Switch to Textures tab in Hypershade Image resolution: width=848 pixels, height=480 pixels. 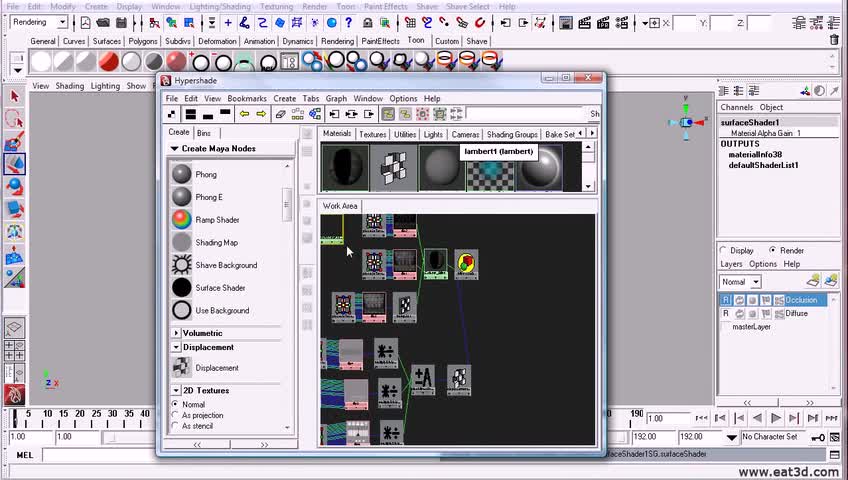tap(373, 134)
